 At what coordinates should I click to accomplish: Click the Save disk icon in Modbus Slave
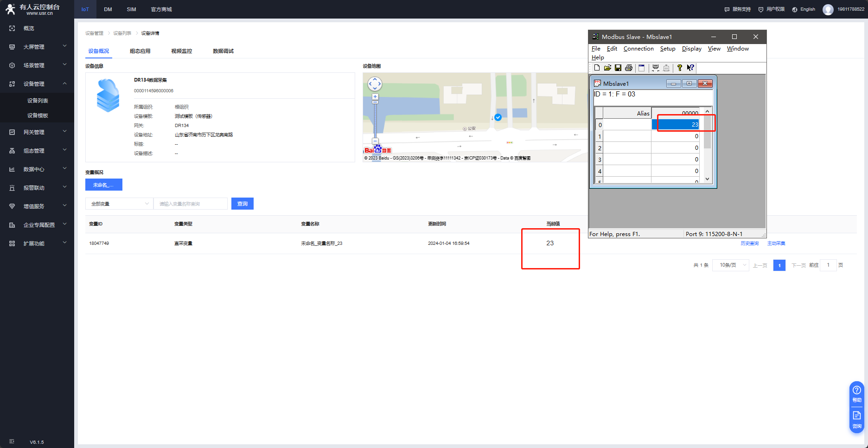(x=618, y=68)
